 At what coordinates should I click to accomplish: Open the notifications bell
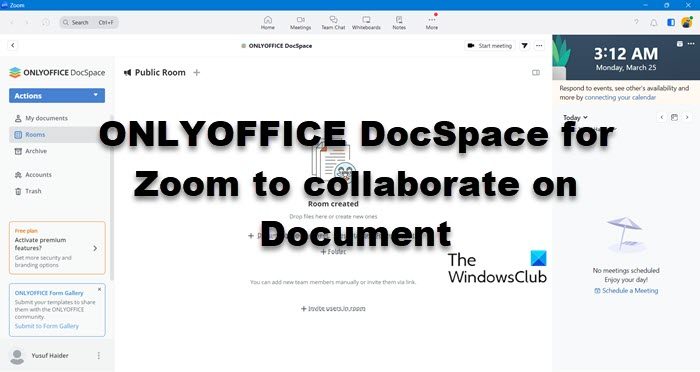pos(654,22)
